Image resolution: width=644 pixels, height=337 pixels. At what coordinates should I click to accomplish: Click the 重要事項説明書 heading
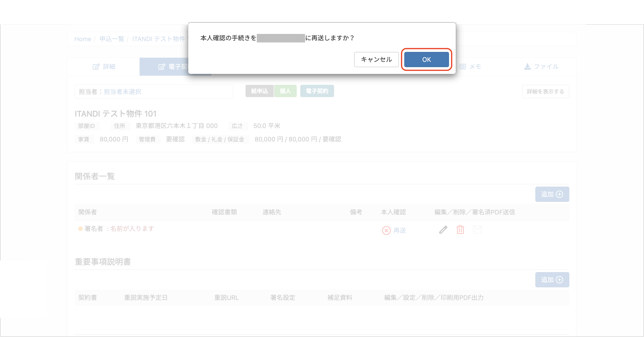tap(103, 262)
